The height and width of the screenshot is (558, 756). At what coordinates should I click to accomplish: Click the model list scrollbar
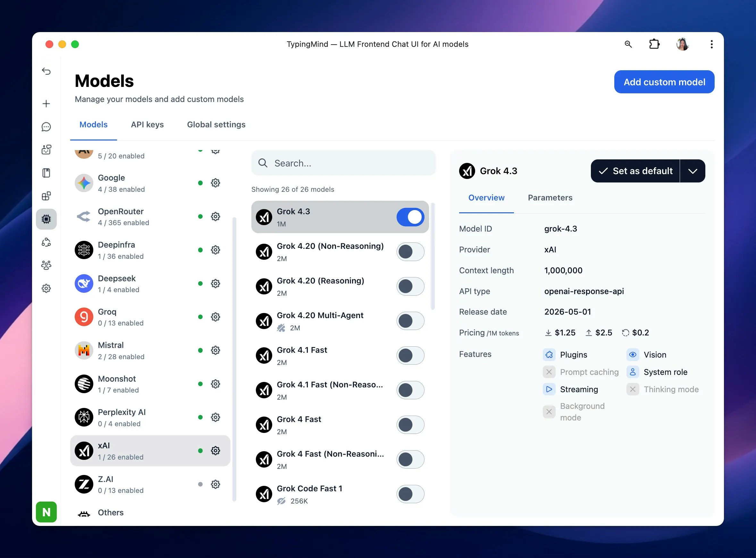[x=433, y=256]
